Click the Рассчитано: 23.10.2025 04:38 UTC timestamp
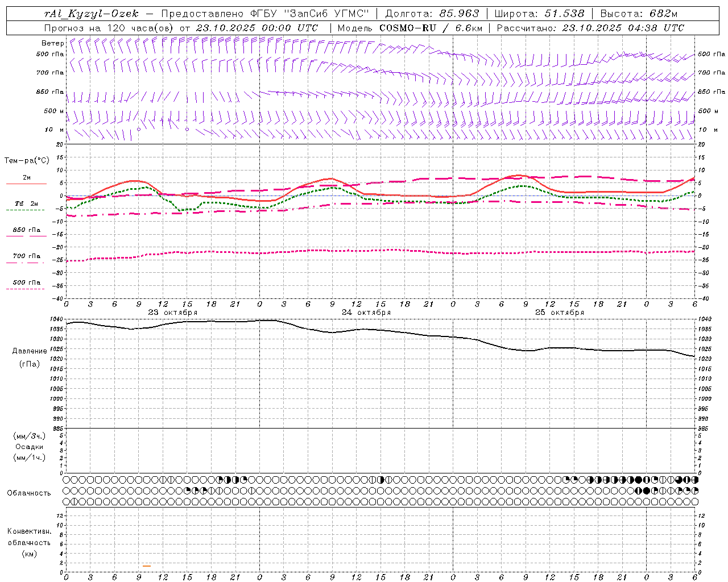Viewport: 728px width, 582px height. tap(590, 28)
